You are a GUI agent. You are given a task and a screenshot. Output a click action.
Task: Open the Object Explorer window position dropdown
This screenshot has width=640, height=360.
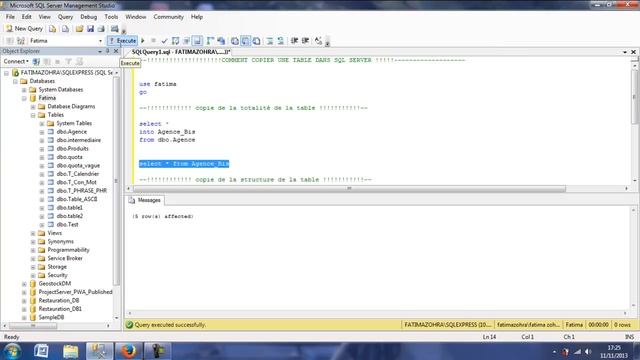click(100, 51)
